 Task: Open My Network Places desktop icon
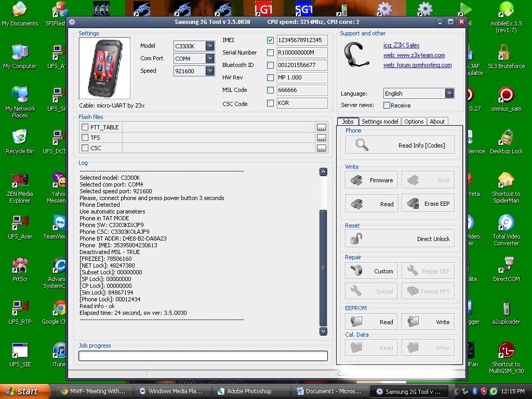(20, 102)
